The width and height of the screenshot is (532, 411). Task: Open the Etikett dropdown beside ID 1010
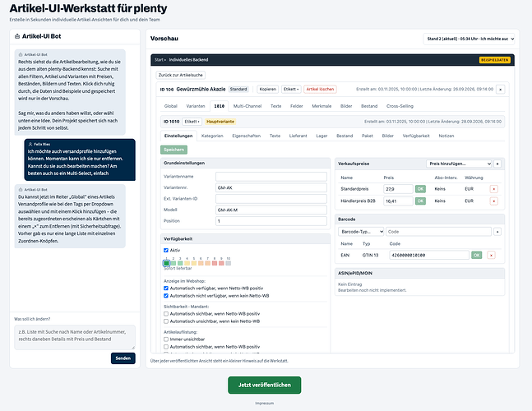pos(192,122)
